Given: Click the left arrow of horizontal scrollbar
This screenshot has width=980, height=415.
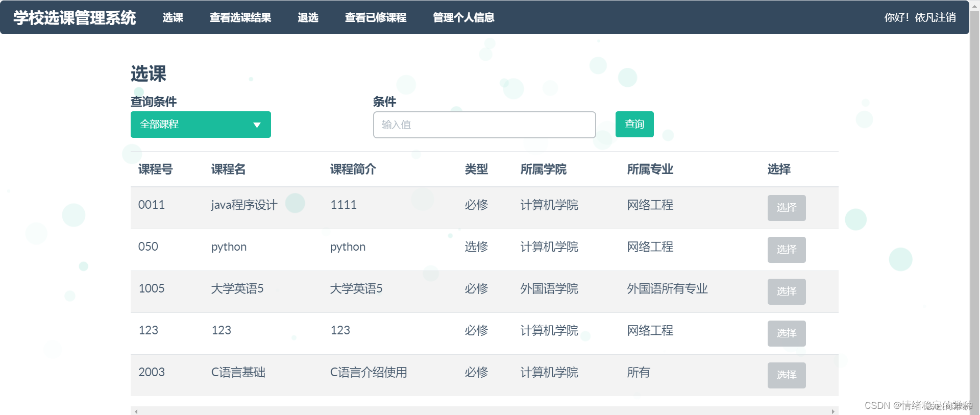Looking at the screenshot, I should 136,411.
